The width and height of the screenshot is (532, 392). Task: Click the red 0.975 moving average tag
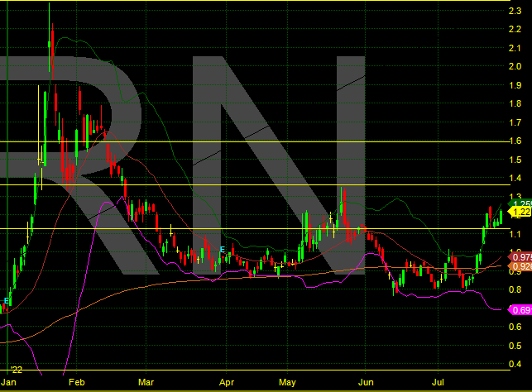pos(521,257)
